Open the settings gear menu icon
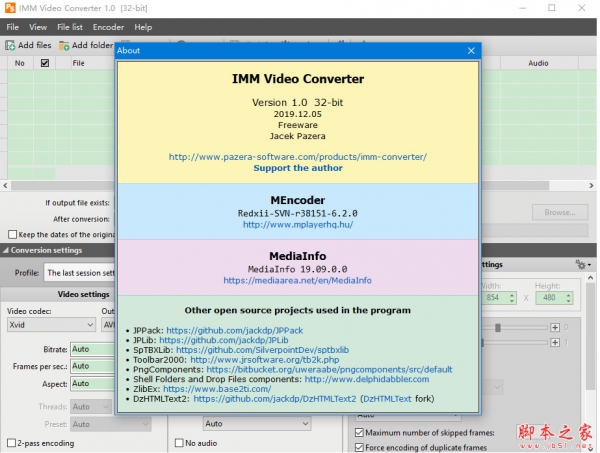Image resolution: width=600 pixels, height=453 pixels. [583, 264]
